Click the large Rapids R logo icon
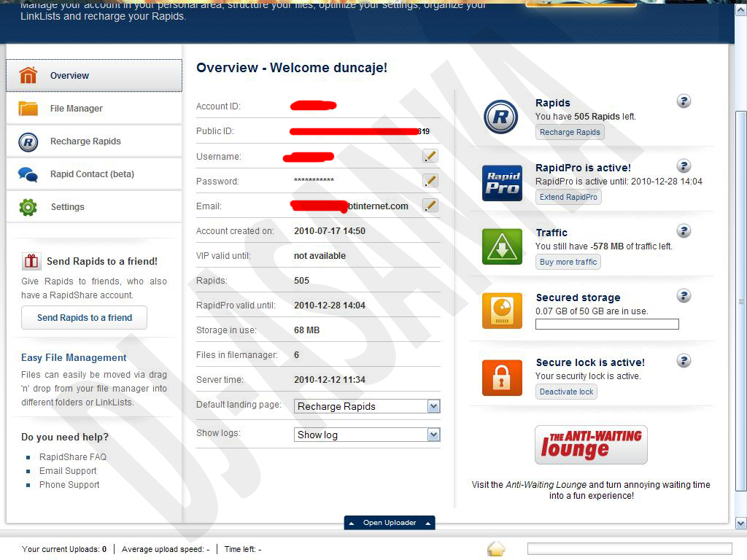The width and height of the screenshot is (747, 560). coord(500,117)
